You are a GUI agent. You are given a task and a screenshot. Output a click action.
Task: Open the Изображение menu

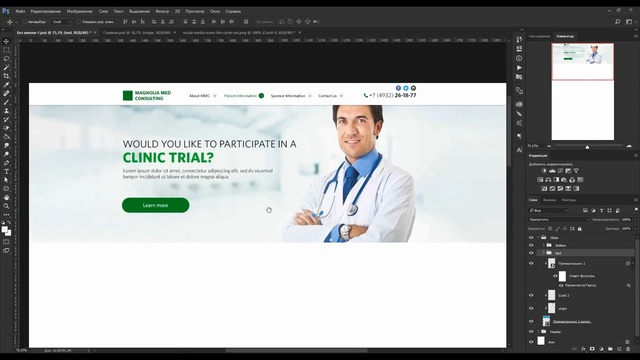coord(80,11)
